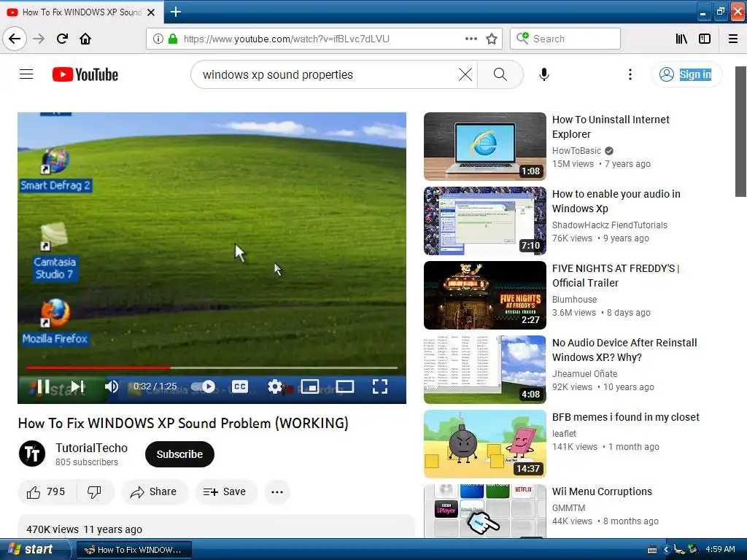Reload the current page
Viewport: 747px width, 560px height.
tap(62, 39)
